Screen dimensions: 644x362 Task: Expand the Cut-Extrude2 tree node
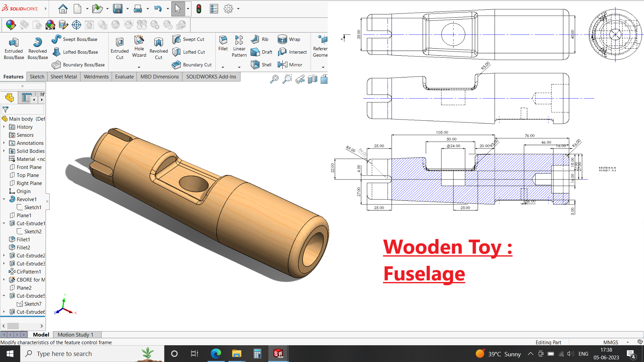click(x=4, y=256)
